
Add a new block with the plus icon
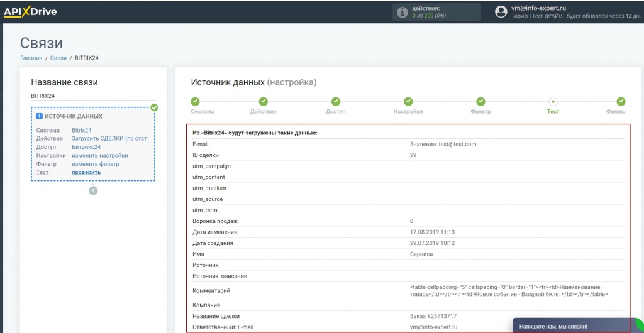(93, 190)
